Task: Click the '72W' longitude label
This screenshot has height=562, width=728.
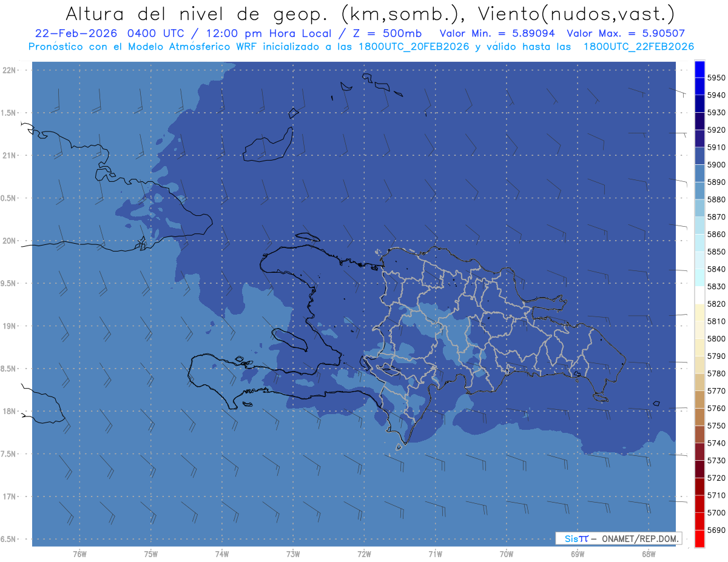Action: (x=364, y=555)
